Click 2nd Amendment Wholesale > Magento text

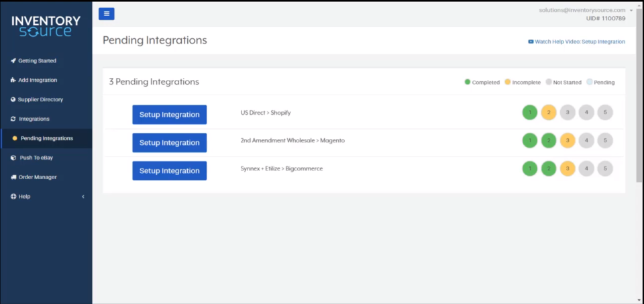pyautogui.click(x=293, y=140)
